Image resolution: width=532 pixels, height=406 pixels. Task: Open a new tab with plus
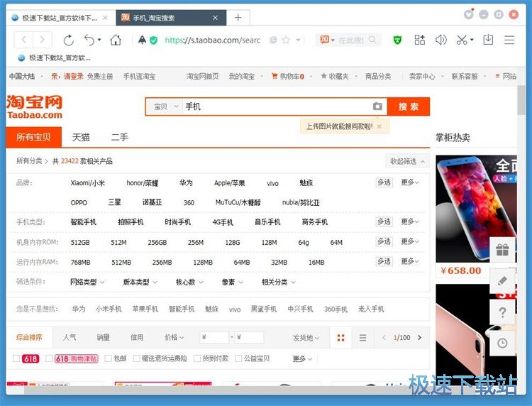click(x=238, y=18)
